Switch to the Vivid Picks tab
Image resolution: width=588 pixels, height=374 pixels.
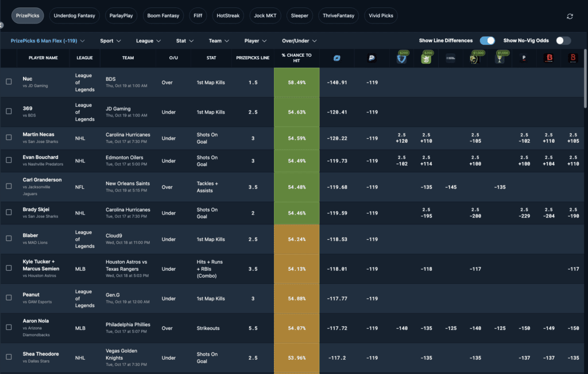pos(381,15)
